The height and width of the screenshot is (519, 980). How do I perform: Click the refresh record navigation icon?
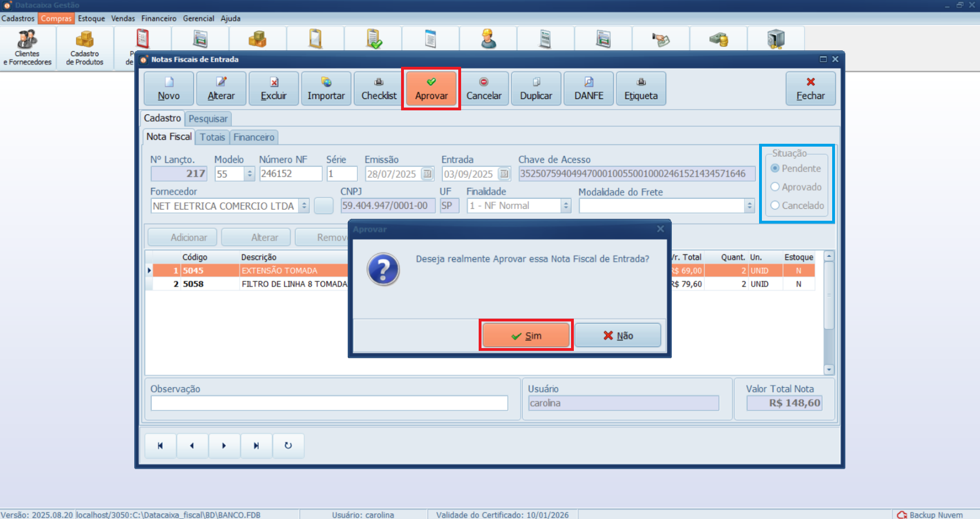[288, 445]
